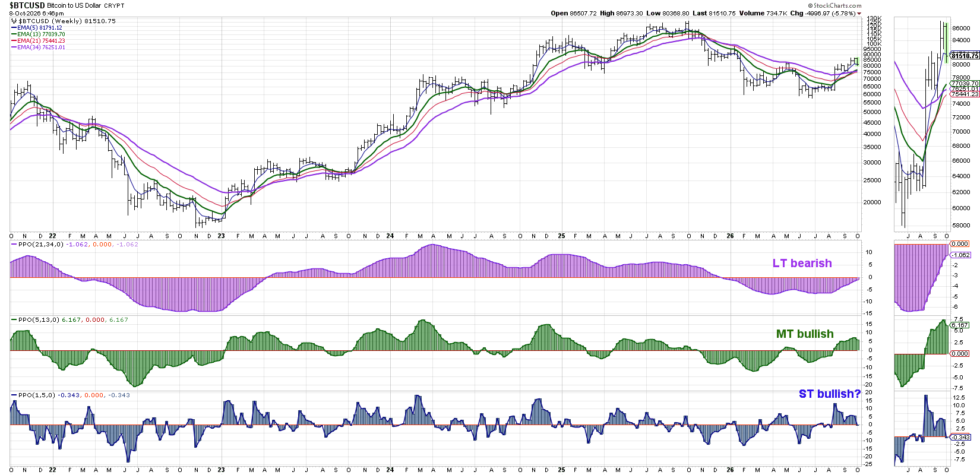980x475 pixels.
Task: Click the 'ST bullish?' annotation
Action: (829, 394)
